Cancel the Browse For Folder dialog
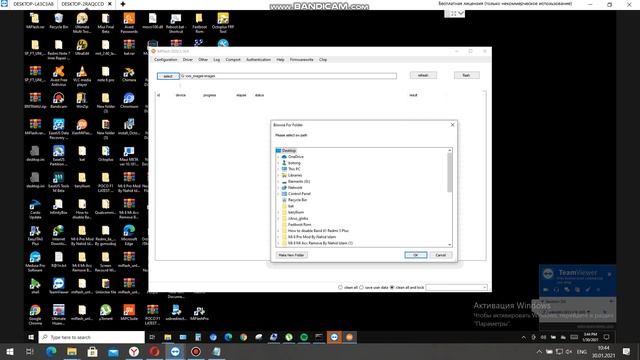 (441, 255)
